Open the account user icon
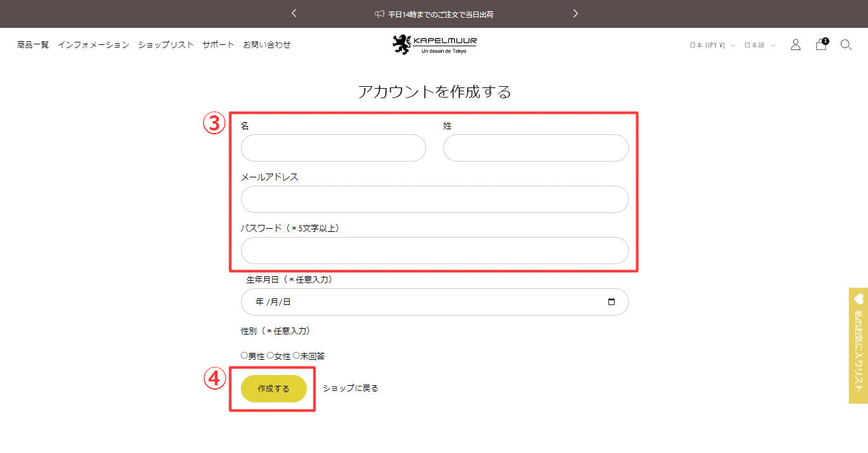The image size is (868, 453). click(795, 45)
